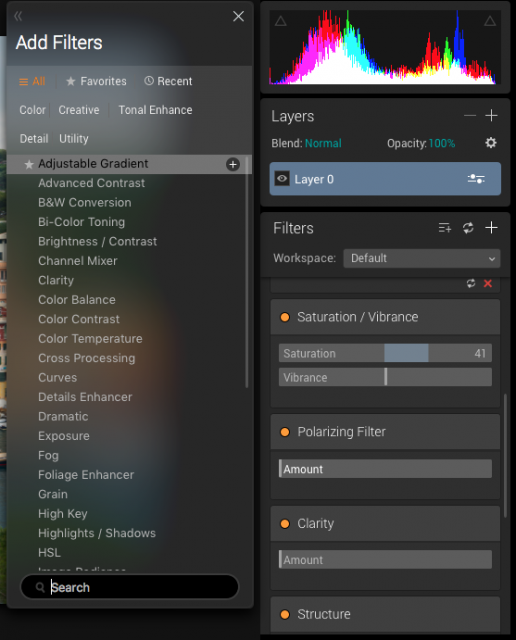Adjust Polarizing Filter Amount slider
This screenshot has width=516, height=640.
385,469
